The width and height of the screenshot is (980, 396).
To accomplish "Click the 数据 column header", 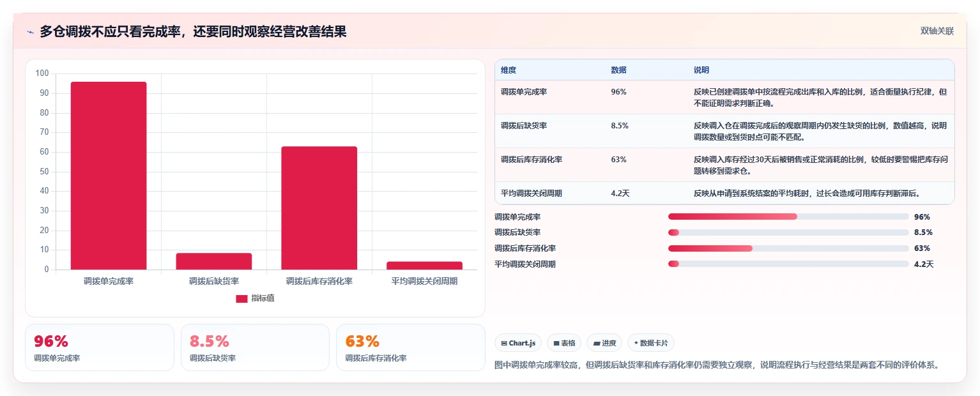I will pos(618,70).
